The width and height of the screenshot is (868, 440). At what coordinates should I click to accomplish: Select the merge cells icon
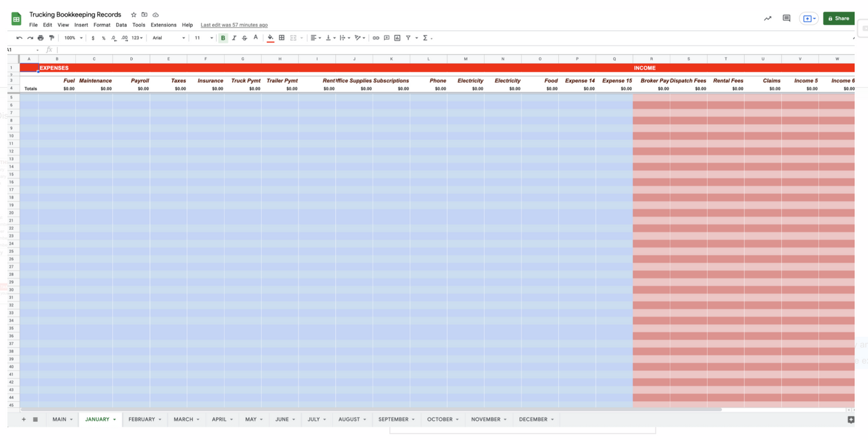293,38
